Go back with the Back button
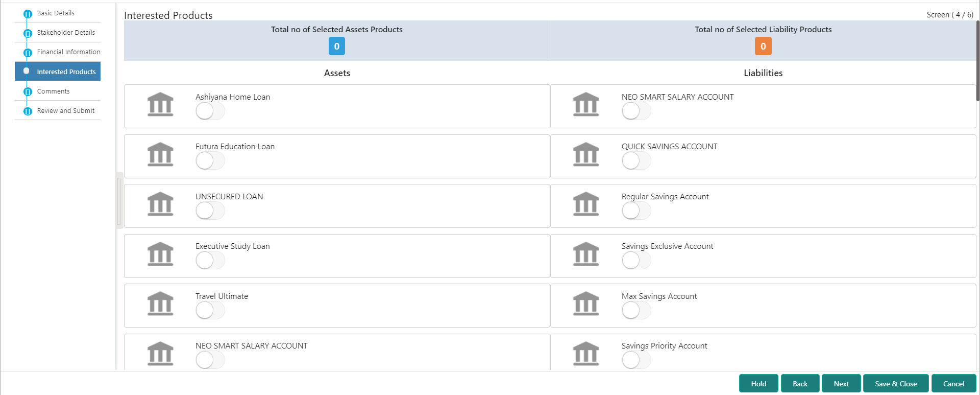Image resolution: width=980 pixels, height=395 pixels. (x=800, y=384)
